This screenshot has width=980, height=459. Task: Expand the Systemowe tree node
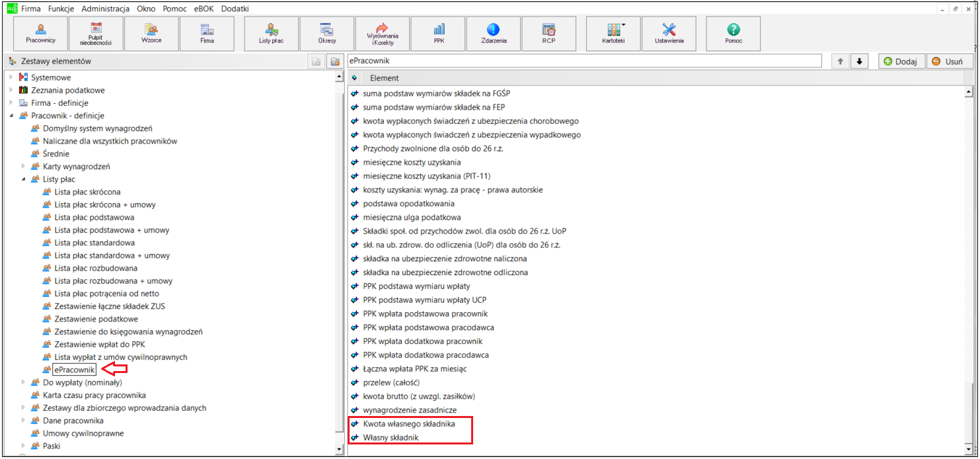tap(11, 77)
